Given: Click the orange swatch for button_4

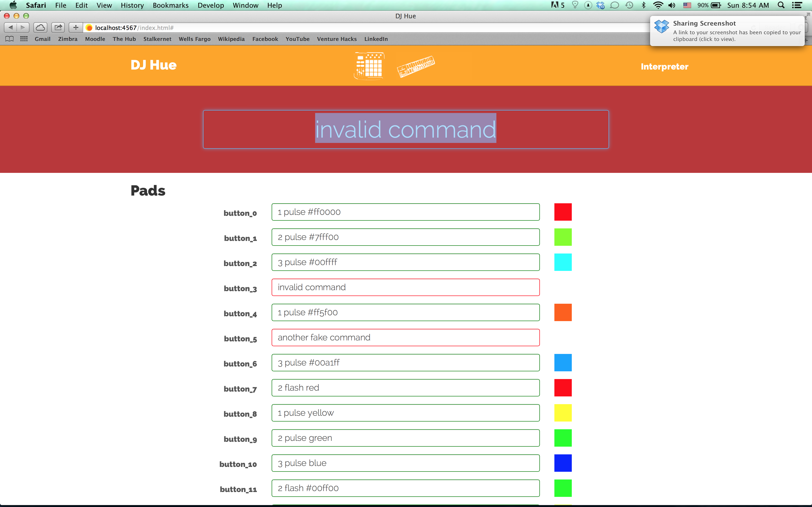Looking at the screenshot, I should [x=563, y=312].
